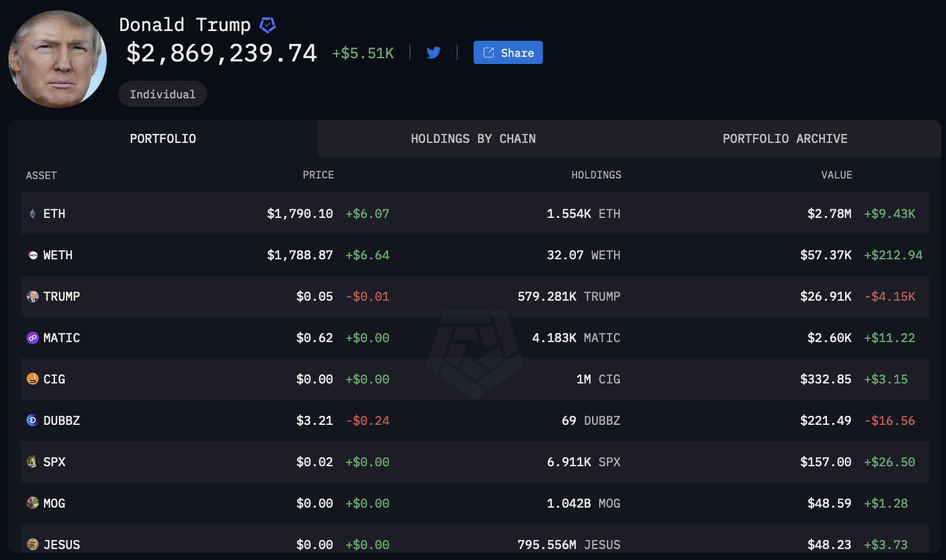Screen dimensions: 946x560
Task: Click the WETH token icon
Action: coord(33,255)
